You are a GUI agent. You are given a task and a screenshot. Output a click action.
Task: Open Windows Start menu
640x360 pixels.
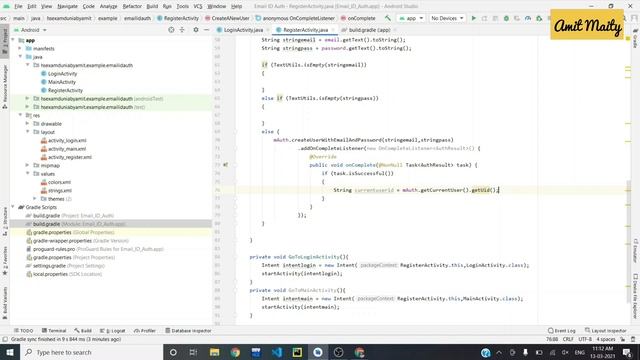pos(10,352)
